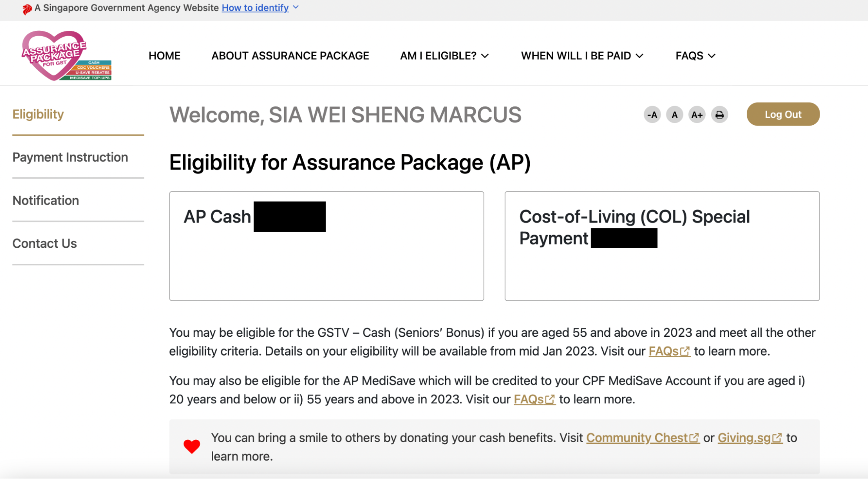Click the print page icon
Viewport: 868px width, 479px height.
(x=719, y=115)
